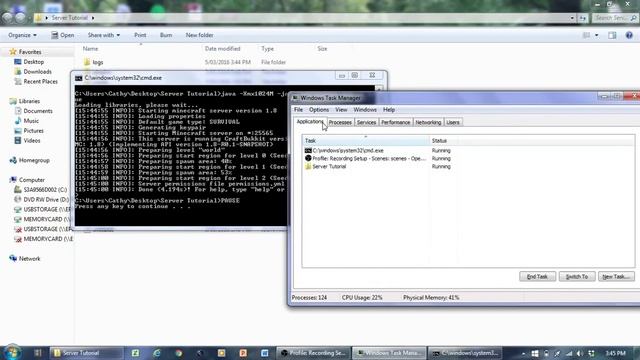Open Task Manager Windows menu
This screenshot has width=640, height=360.
point(365,110)
